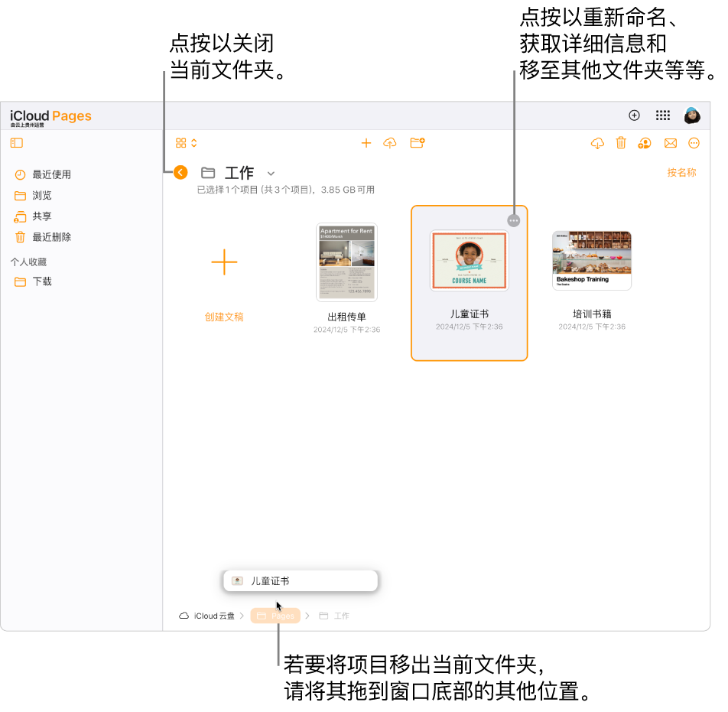Create a new folder with the folder icon
The height and width of the screenshot is (712, 728).
[x=418, y=143]
